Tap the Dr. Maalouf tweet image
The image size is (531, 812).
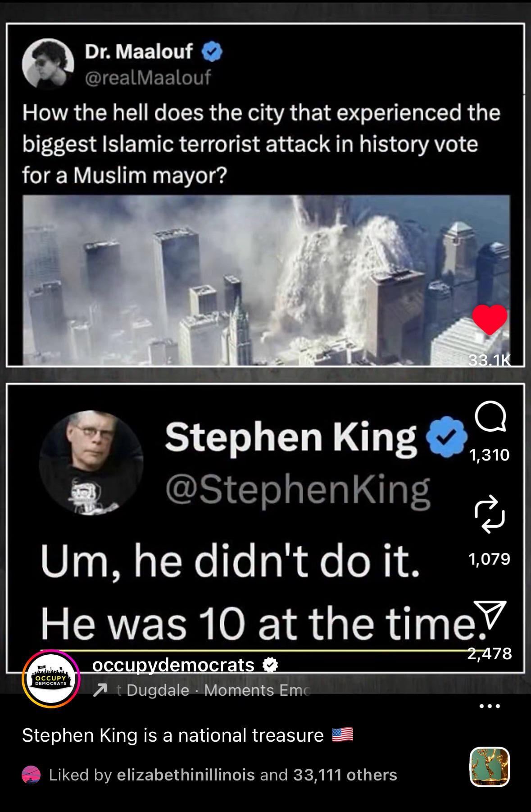tap(266, 280)
